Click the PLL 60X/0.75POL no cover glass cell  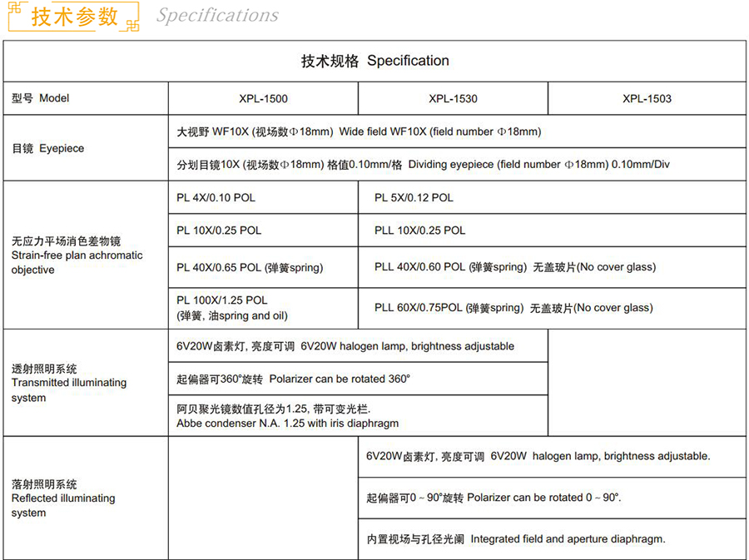coord(513,308)
